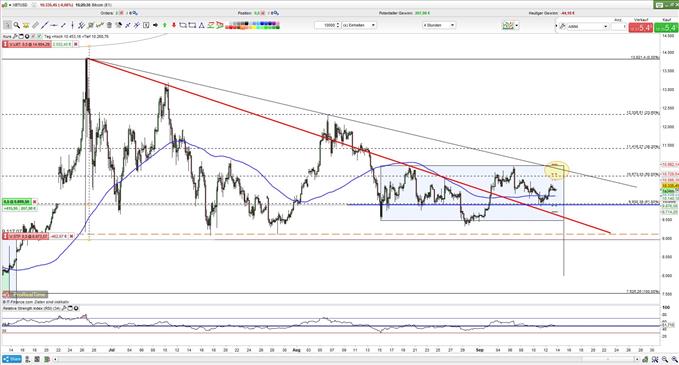Open the Einheiten units dropdown
The width and height of the screenshot is (679, 365).
tap(359, 25)
